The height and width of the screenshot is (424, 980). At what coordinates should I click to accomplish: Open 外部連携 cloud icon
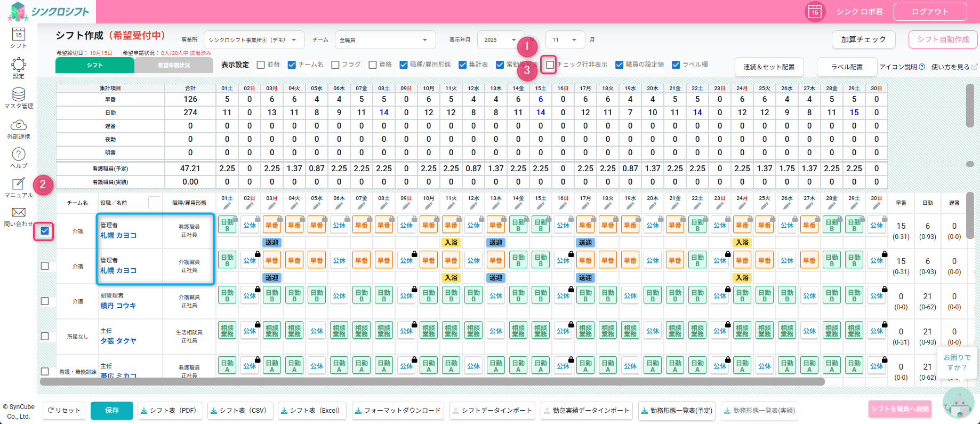[19, 125]
